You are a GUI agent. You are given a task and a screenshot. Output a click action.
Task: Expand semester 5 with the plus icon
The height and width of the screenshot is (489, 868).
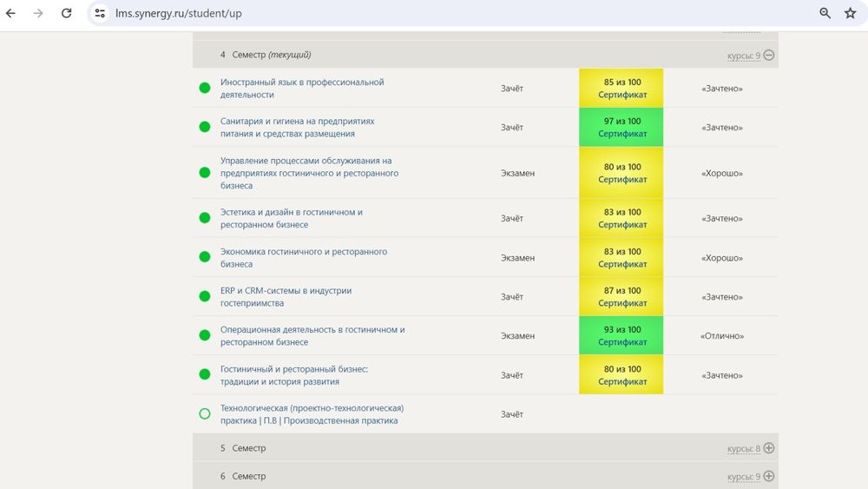[769, 448]
